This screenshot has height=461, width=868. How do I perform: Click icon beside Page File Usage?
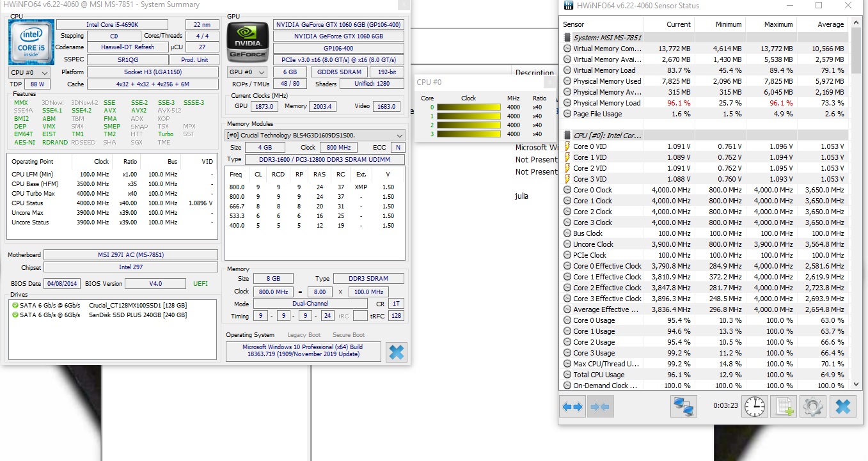[567, 114]
